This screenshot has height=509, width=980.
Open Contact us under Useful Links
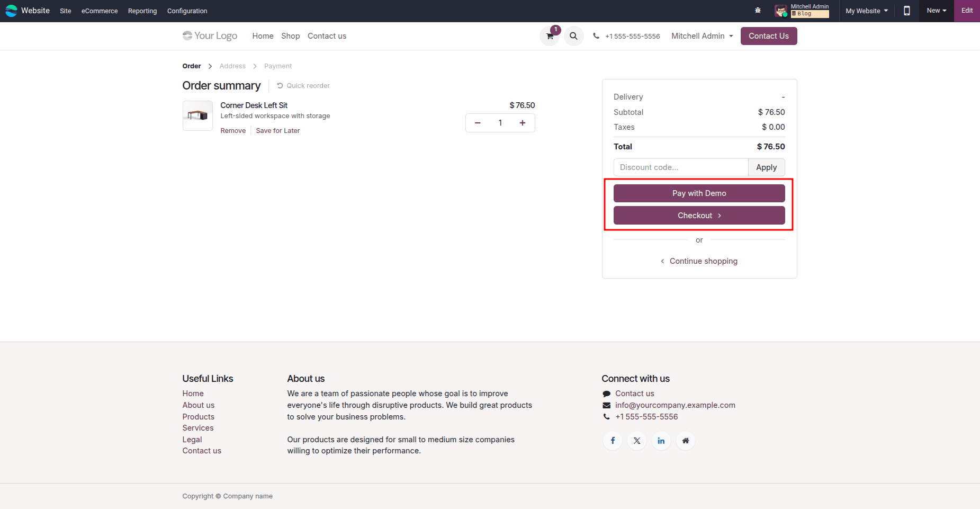click(x=202, y=451)
